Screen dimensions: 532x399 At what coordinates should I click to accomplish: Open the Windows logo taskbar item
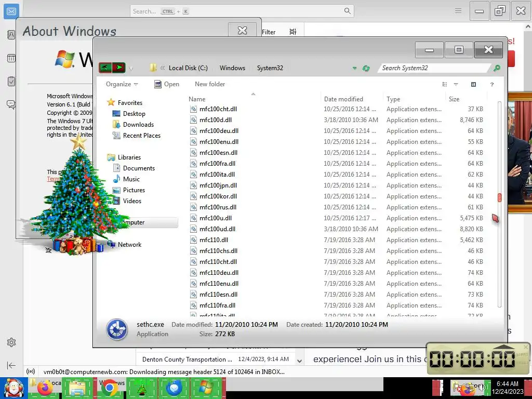(x=206, y=388)
